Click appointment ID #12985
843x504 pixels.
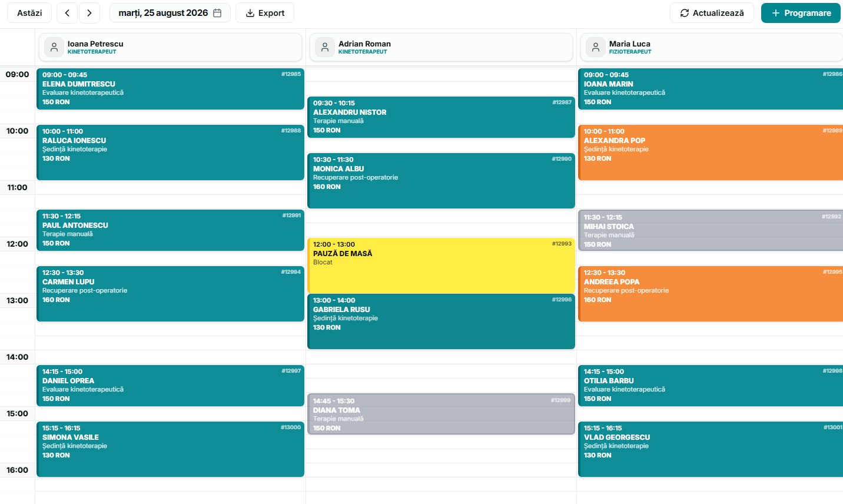click(291, 74)
